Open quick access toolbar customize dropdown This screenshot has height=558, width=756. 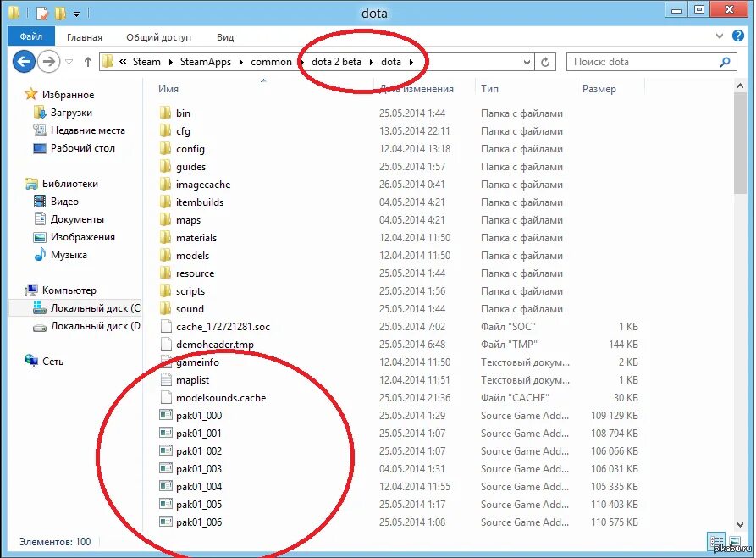point(77,14)
